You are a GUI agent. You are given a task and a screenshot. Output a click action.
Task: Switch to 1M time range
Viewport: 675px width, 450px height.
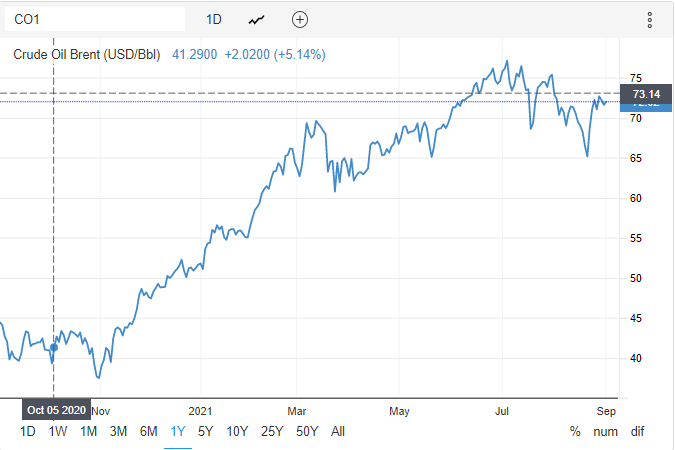pyautogui.click(x=88, y=431)
